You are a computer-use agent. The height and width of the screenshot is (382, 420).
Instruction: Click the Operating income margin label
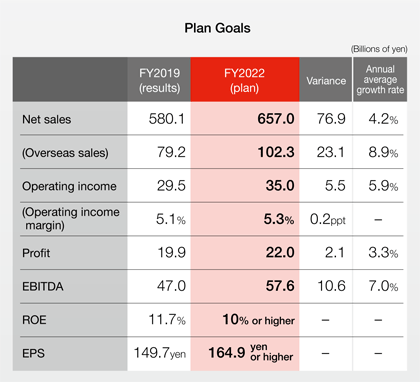pos(71,219)
